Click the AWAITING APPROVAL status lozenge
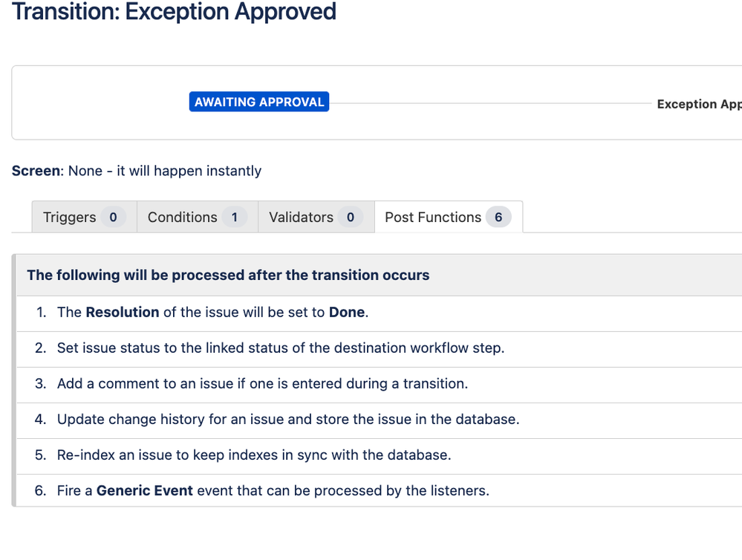The width and height of the screenshot is (742, 560). point(258,102)
